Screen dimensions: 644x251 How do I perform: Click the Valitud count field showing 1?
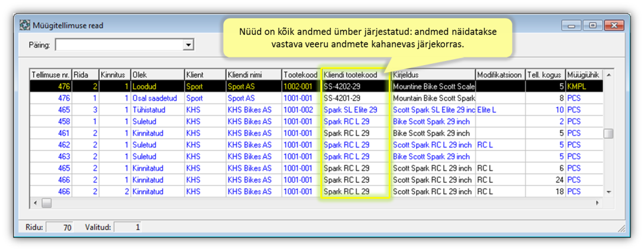point(127,227)
